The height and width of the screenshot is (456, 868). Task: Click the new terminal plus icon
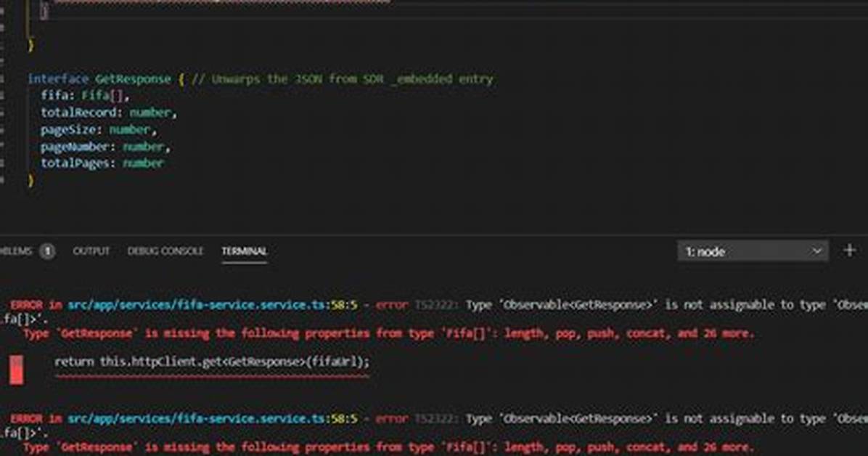point(850,251)
